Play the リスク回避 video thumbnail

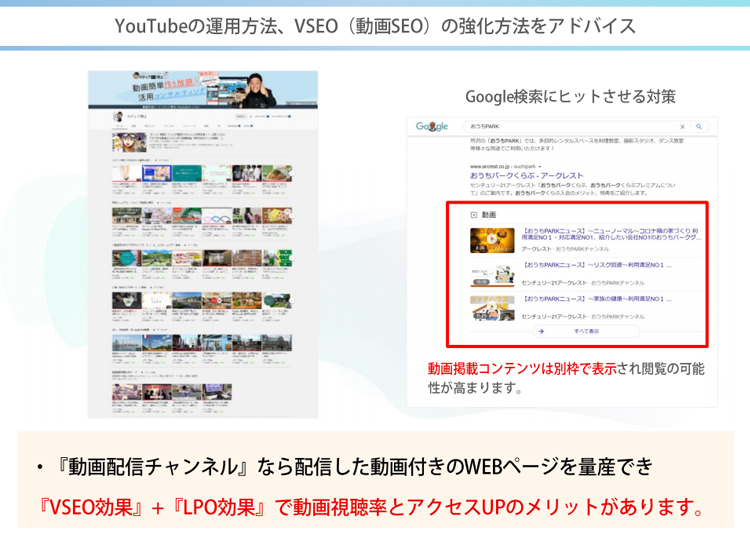pos(492,274)
